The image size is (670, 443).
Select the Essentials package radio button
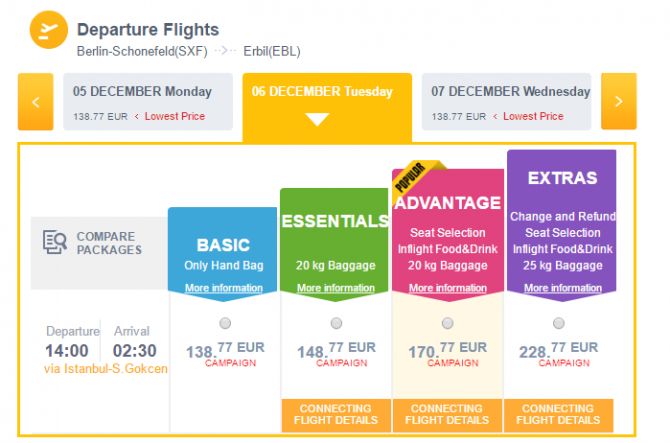336,323
